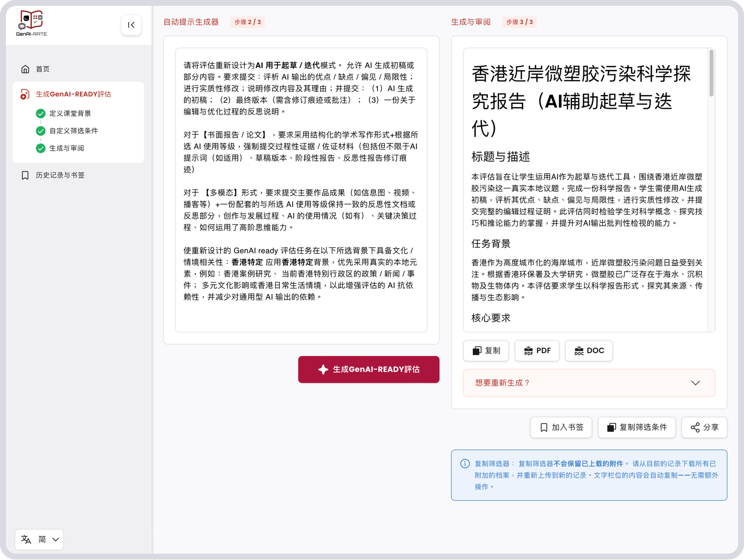Click green checkmark next to 定义课堂背景
The height and width of the screenshot is (560, 744).
[x=41, y=114]
